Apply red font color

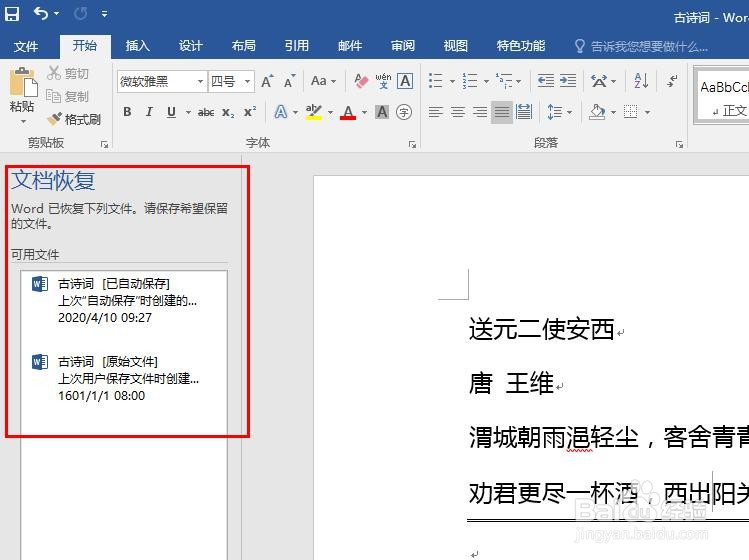pos(348,112)
